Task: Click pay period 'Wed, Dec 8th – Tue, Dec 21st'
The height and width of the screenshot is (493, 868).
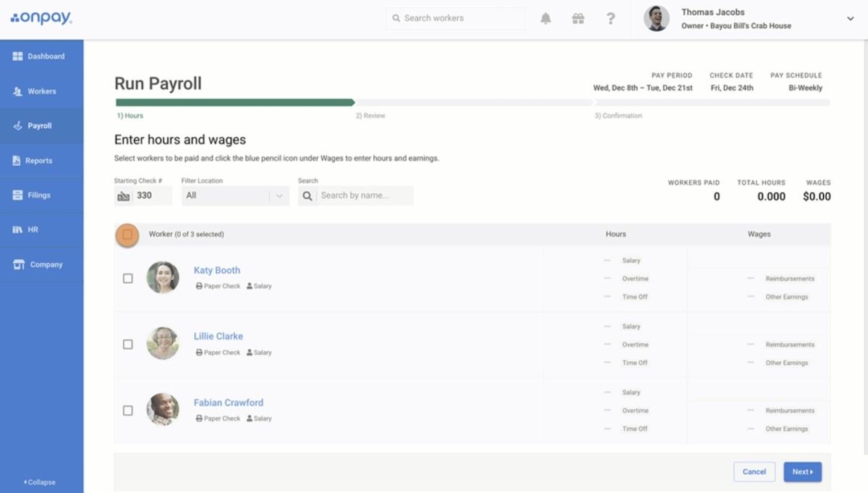Action: click(642, 88)
